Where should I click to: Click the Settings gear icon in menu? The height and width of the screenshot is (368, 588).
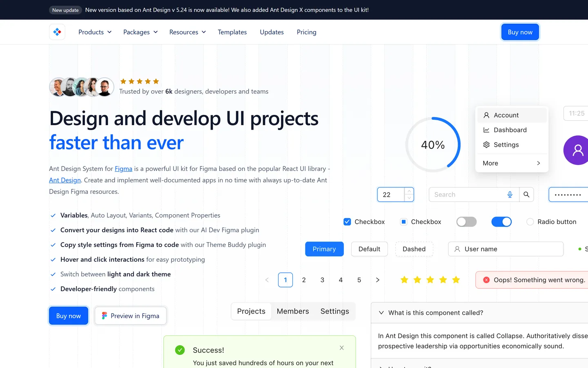(486, 145)
